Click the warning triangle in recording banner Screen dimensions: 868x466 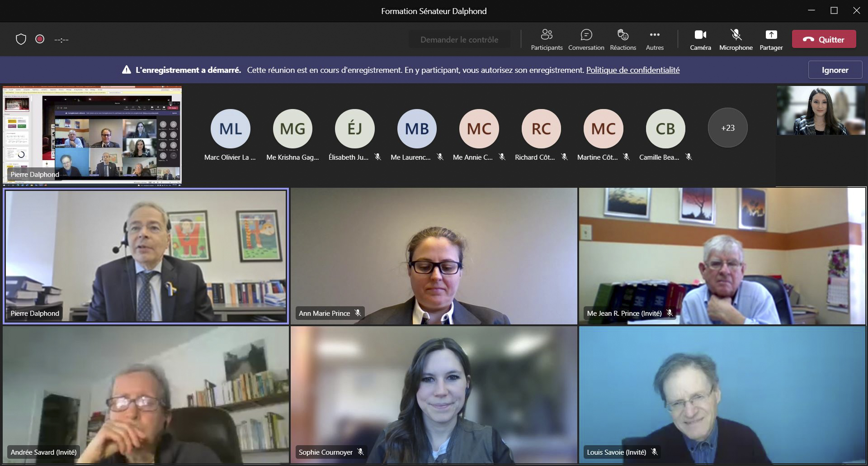pyautogui.click(x=127, y=70)
